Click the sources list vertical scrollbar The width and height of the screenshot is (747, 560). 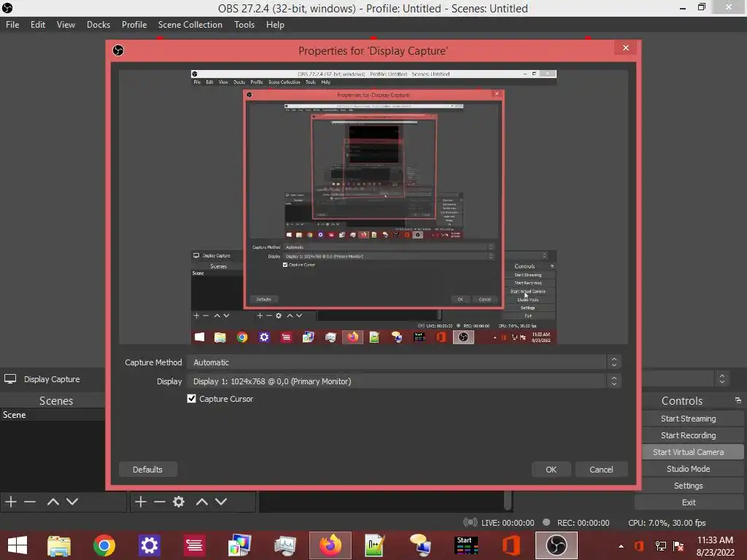tap(508, 501)
